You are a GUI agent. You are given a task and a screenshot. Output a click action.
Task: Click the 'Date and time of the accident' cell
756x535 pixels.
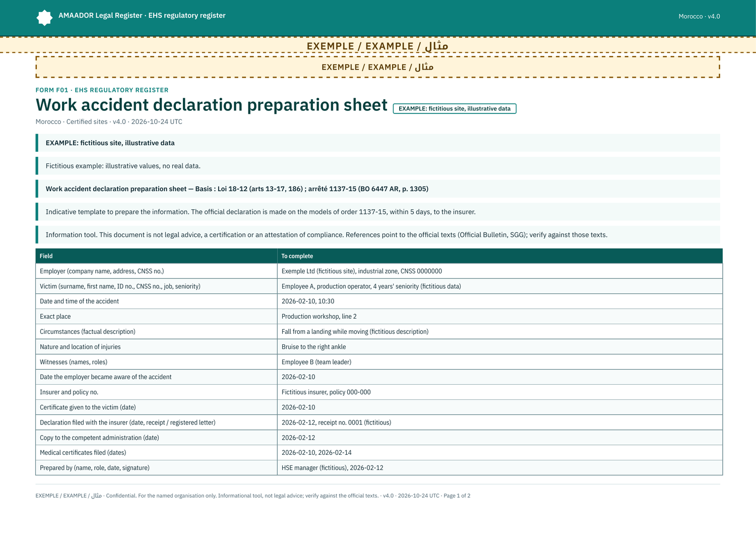[x=157, y=302]
